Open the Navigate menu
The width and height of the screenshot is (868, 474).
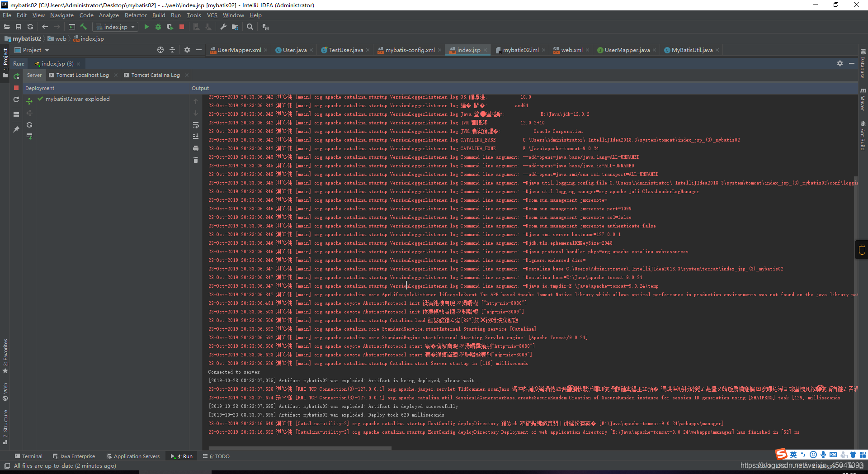click(x=62, y=15)
